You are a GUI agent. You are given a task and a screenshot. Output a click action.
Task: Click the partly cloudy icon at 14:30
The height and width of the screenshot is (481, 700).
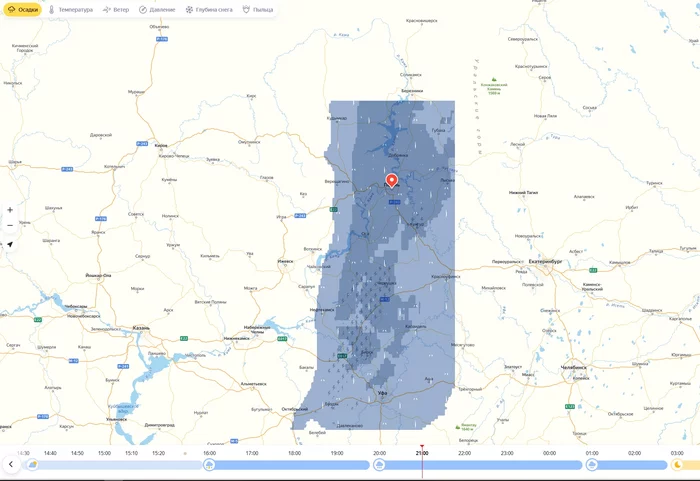click(x=32, y=465)
